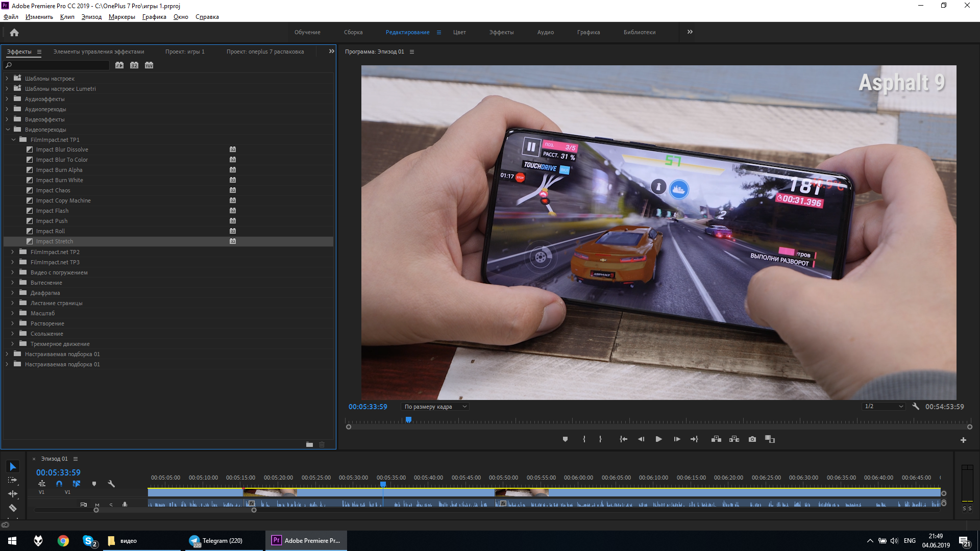
Task: Click the Lift button
Action: point(716,439)
